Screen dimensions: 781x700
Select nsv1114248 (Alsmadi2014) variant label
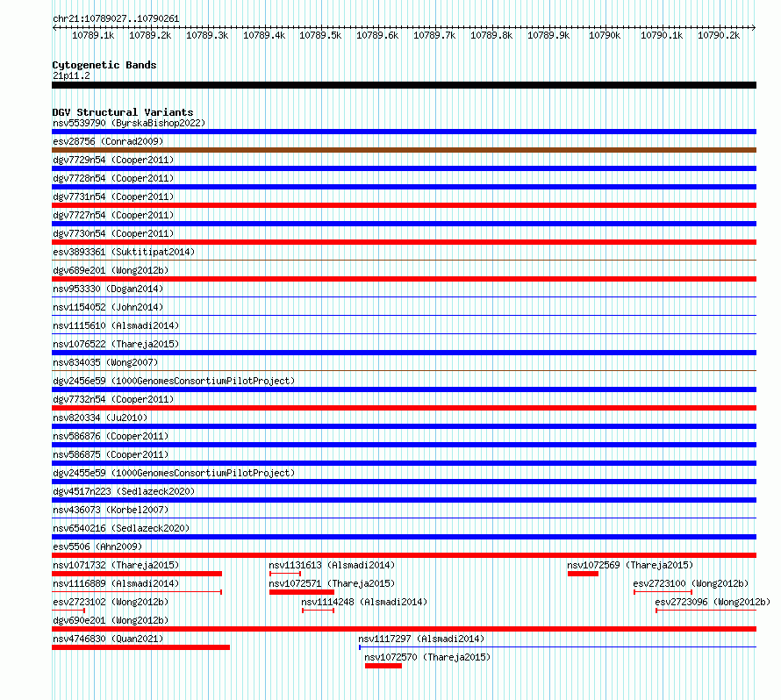tap(364, 602)
